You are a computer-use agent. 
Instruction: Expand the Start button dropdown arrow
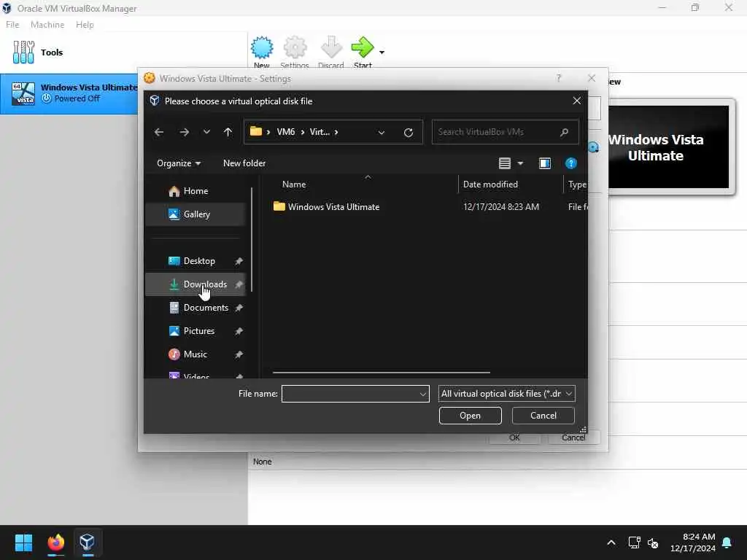[x=382, y=52]
